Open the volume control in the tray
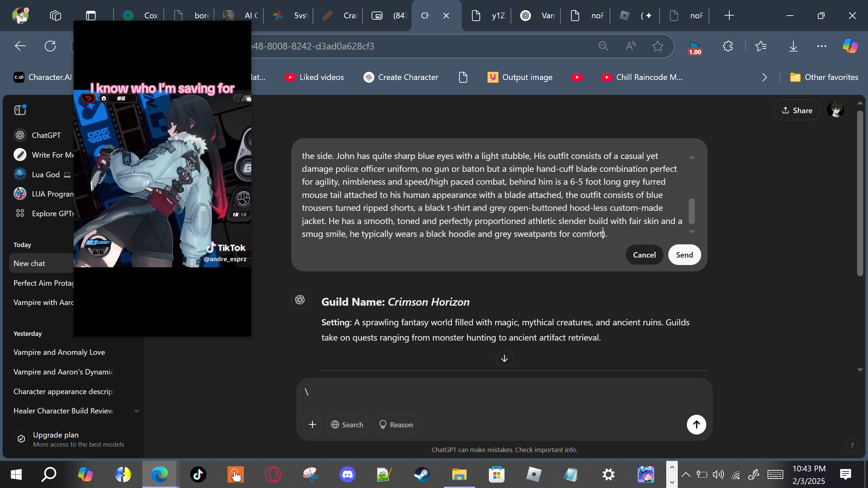 click(x=718, y=474)
